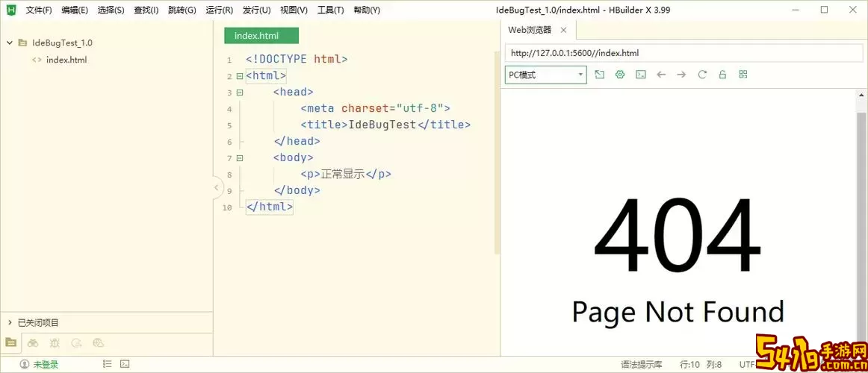The image size is (868, 373).
Task: Open the 视图(V) menu
Action: coord(294,10)
